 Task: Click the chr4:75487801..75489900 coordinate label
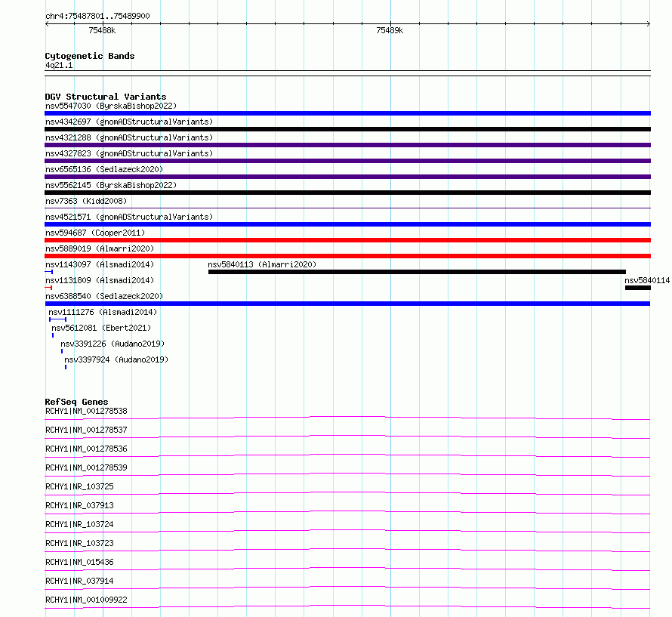point(97,16)
